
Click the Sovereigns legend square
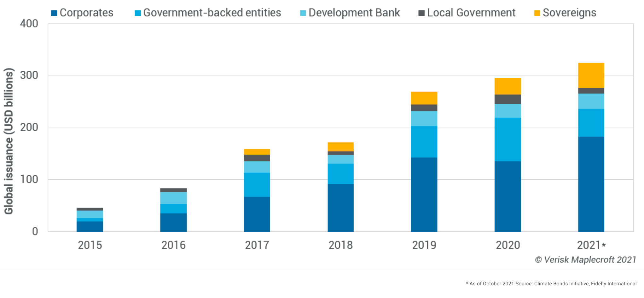coord(537,13)
